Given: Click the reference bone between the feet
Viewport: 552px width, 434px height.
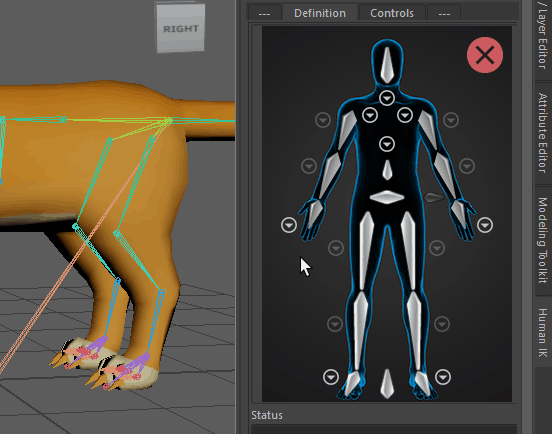Looking at the screenshot, I should point(387,384).
